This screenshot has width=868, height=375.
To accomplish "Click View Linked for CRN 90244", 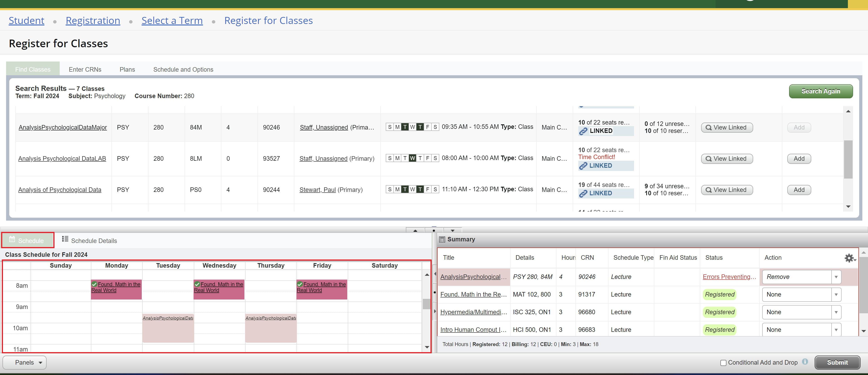I will pyautogui.click(x=726, y=190).
